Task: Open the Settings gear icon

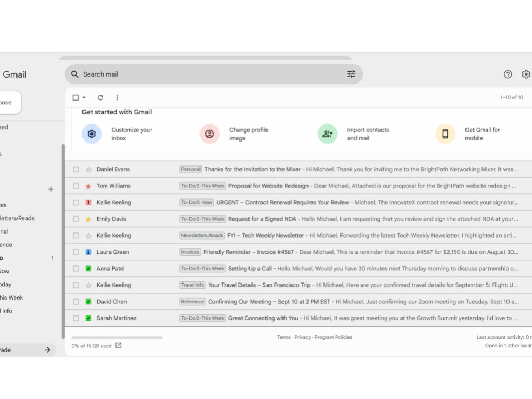Action: point(526,74)
